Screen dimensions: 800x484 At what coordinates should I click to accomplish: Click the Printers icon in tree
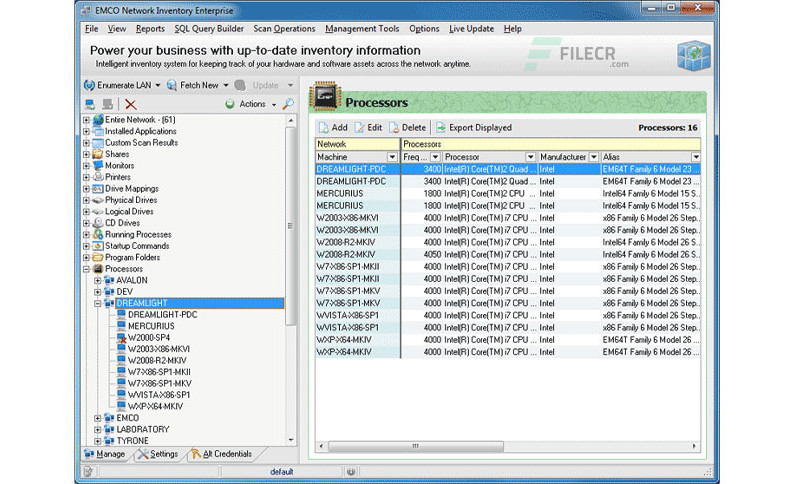pos(98,177)
